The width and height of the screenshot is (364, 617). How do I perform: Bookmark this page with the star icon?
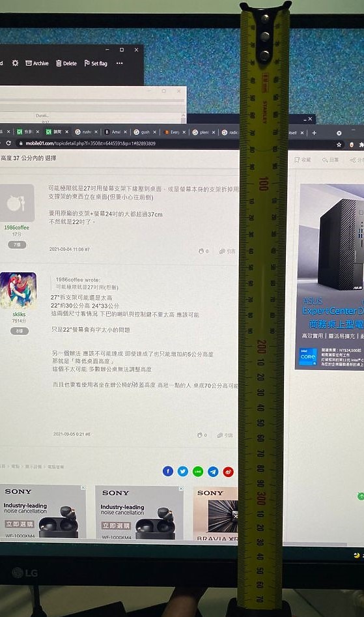tap(339, 145)
